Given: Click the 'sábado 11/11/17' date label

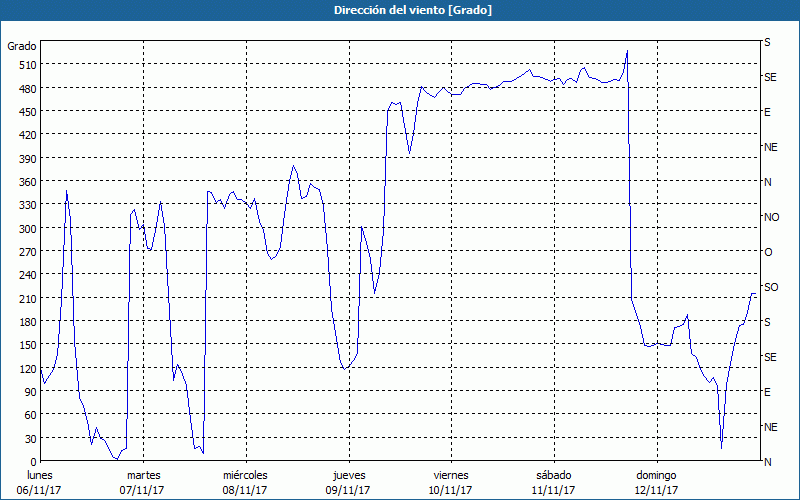Looking at the screenshot, I should click(x=553, y=482).
